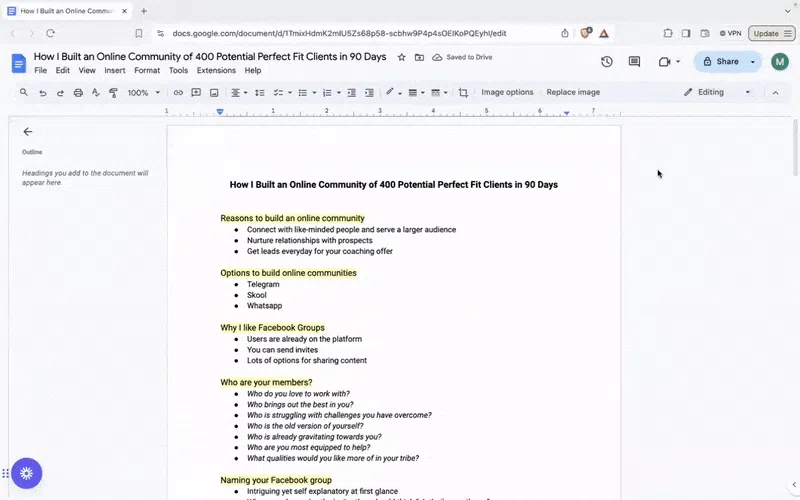Open the border weight dropdown
Screen dimensions: 800x500
coord(416,93)
